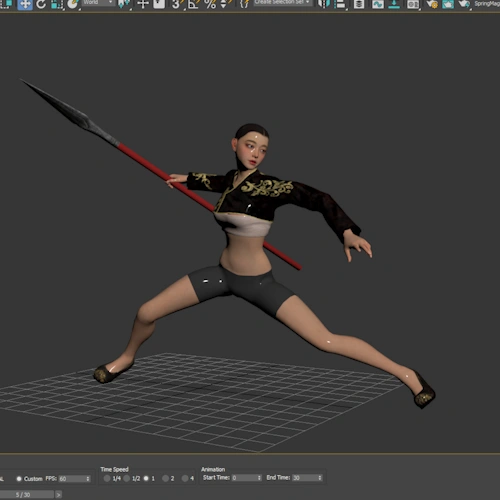Select the Custom frame rate radio button

pos(19,479)
